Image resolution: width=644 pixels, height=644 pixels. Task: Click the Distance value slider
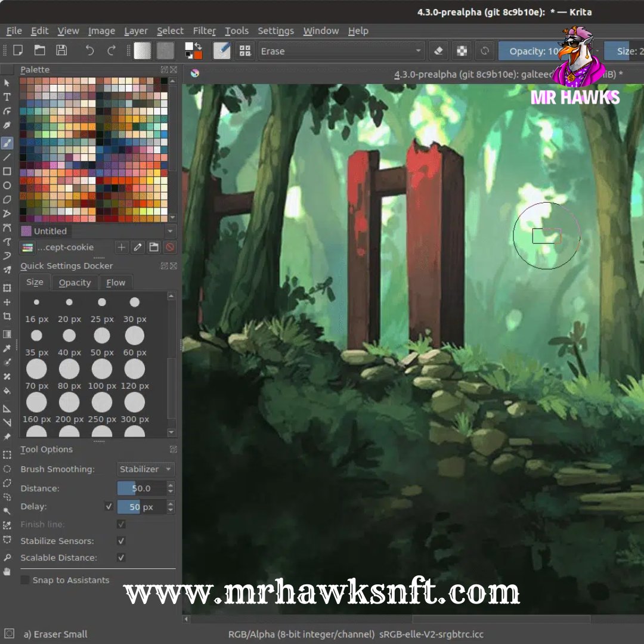coord(142,488)
